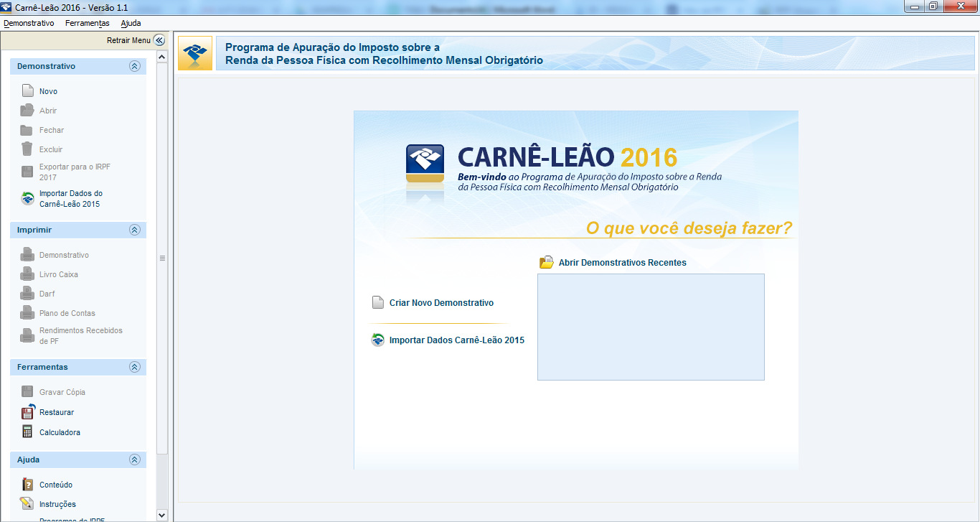This screenshot has width=980, height=522.
Task: Click the Criar Novo Demonstrativo link
Action: pyautogui.click(x=441, y=303)
